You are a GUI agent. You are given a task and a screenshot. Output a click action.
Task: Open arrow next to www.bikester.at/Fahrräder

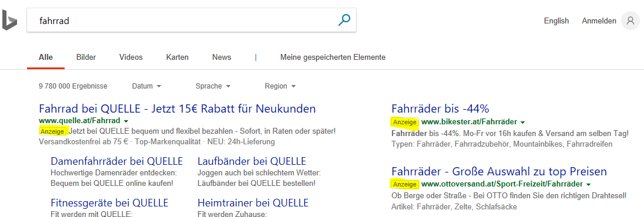(x=522, y=122)
